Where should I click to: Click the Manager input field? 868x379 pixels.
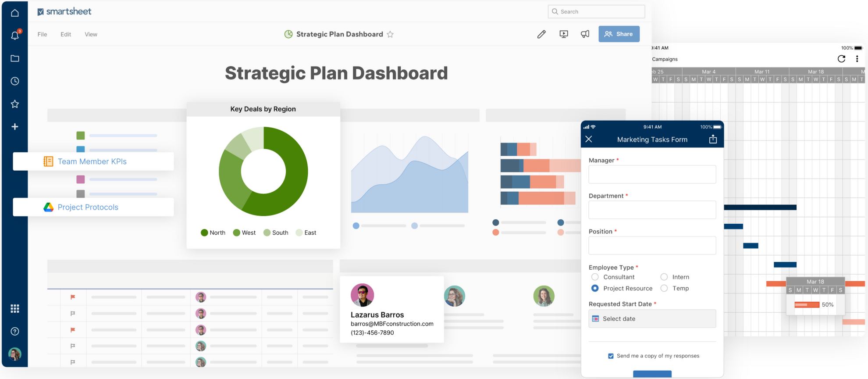(x=652, y=175)
